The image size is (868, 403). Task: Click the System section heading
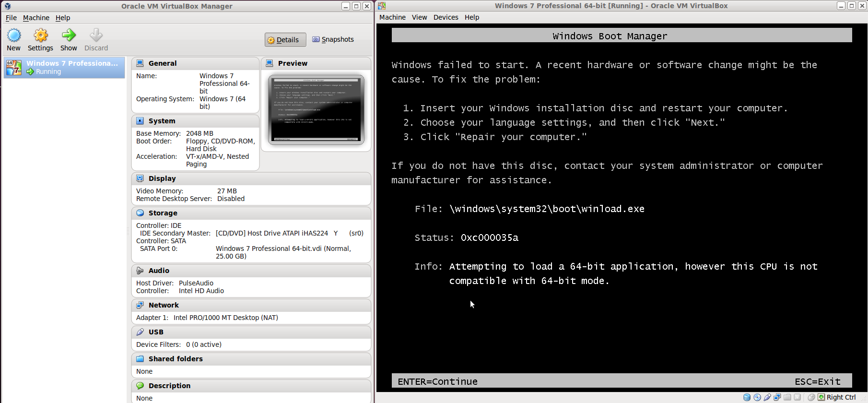pyautogui.click(x=162, y=121)
